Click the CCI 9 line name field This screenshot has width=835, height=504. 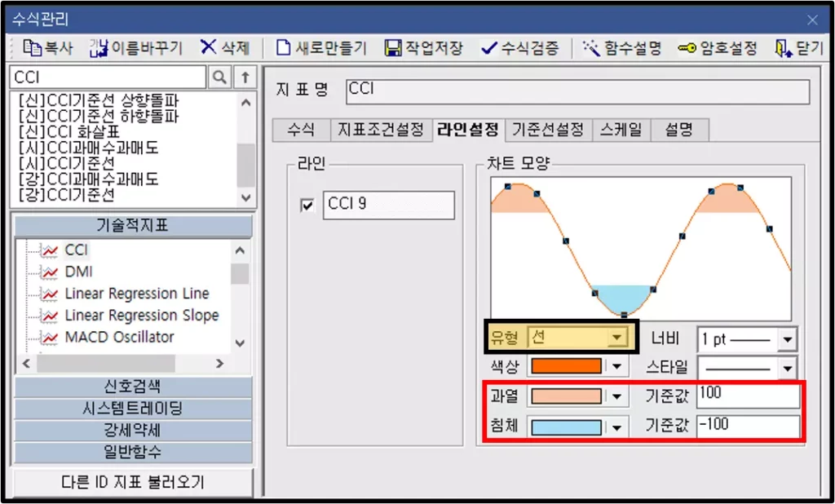click(389, 206)
